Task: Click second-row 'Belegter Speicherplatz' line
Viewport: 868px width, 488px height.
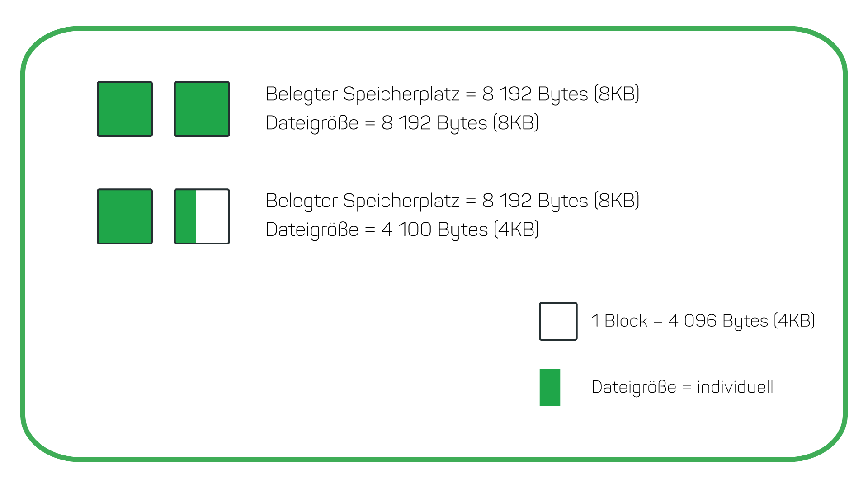Action: (x=452, y=201)
